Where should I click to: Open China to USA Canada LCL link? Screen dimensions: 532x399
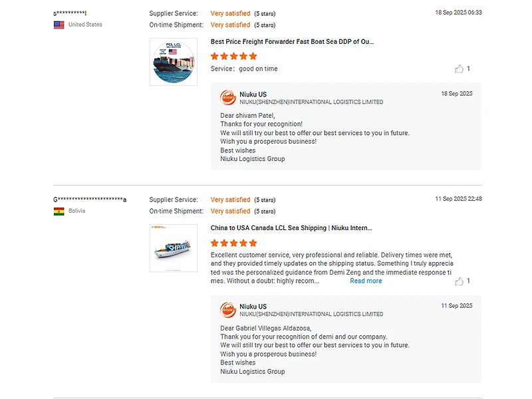point(291,227)
